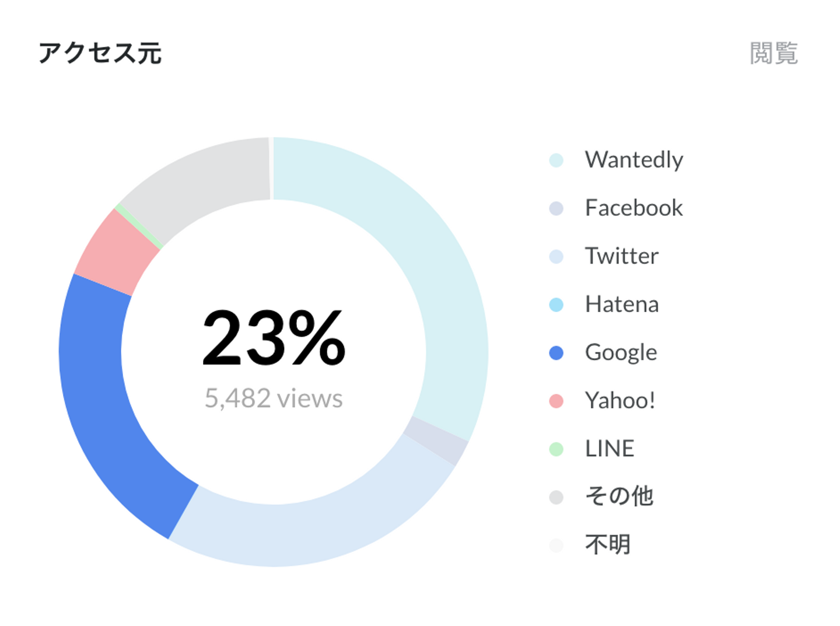The image size is (840, 626).
Task: Click the Google legend blue dot
Action: (x=556, y=352)
